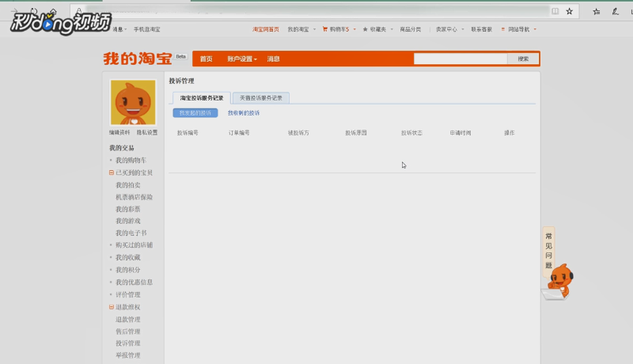
Task: Click the search input field
Action: coord(461,59)
